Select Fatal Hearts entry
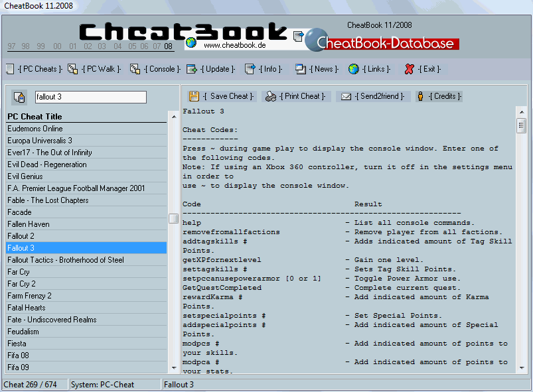533x392 pixels. (x=86, y=307)
